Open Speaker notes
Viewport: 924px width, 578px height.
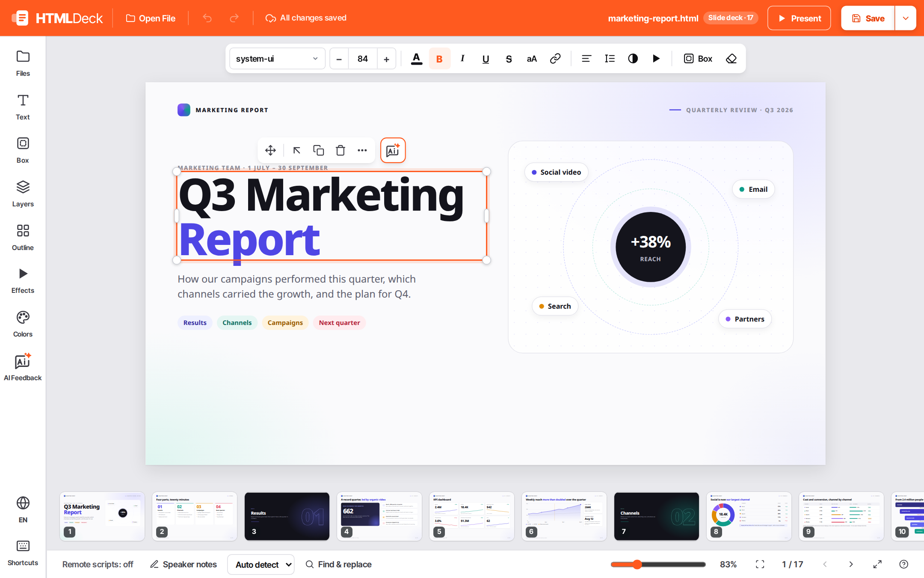(183, 564)
